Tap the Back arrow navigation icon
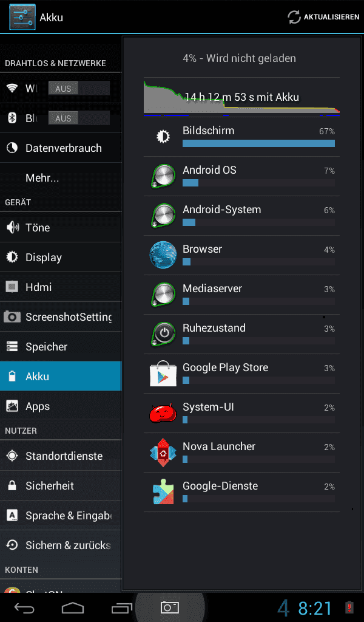This screenshot has height=622, width=364. tap(24, 607)
